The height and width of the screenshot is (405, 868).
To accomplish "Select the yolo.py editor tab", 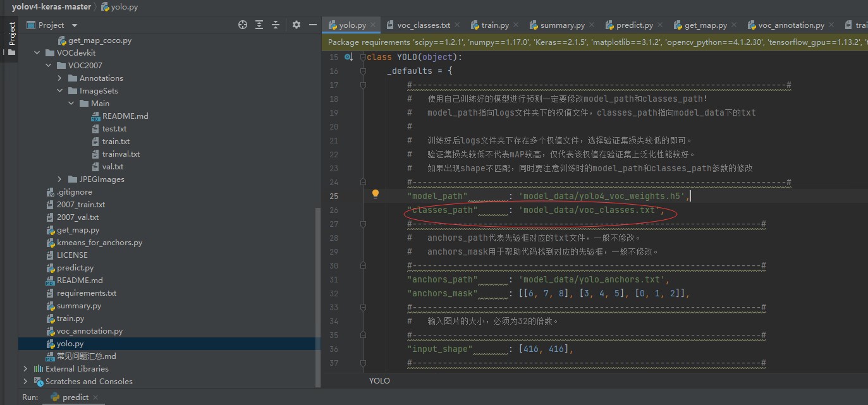I will 352,25.
